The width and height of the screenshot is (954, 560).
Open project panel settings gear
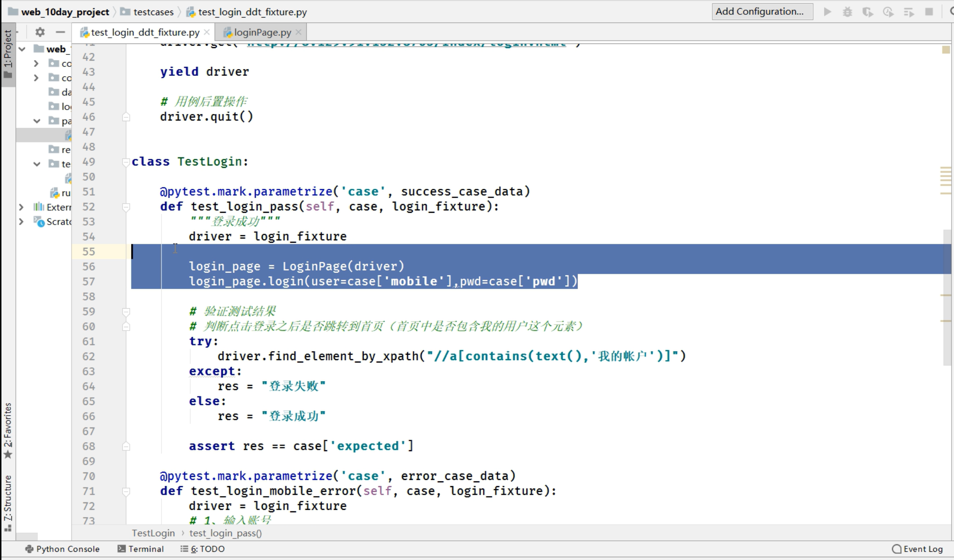pos(40,32)
